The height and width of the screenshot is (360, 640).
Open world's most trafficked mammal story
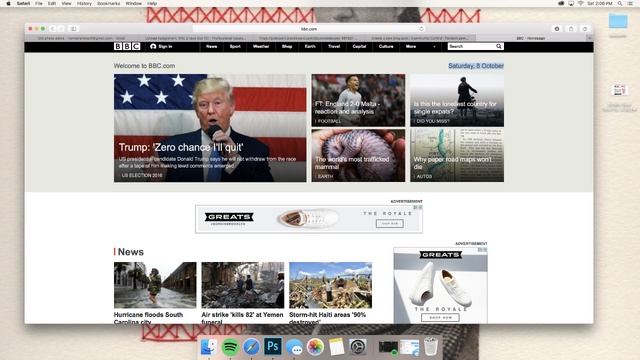click(x=352, y=163)
